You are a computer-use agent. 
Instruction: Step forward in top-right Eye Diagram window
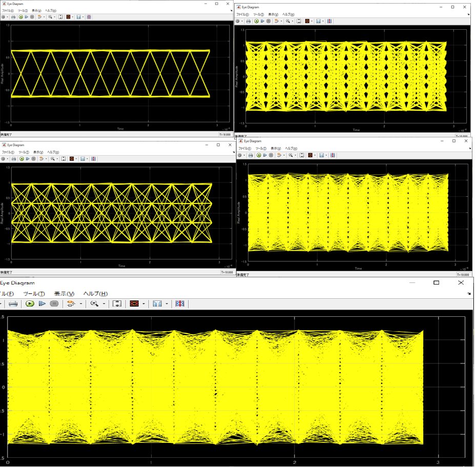262,21
